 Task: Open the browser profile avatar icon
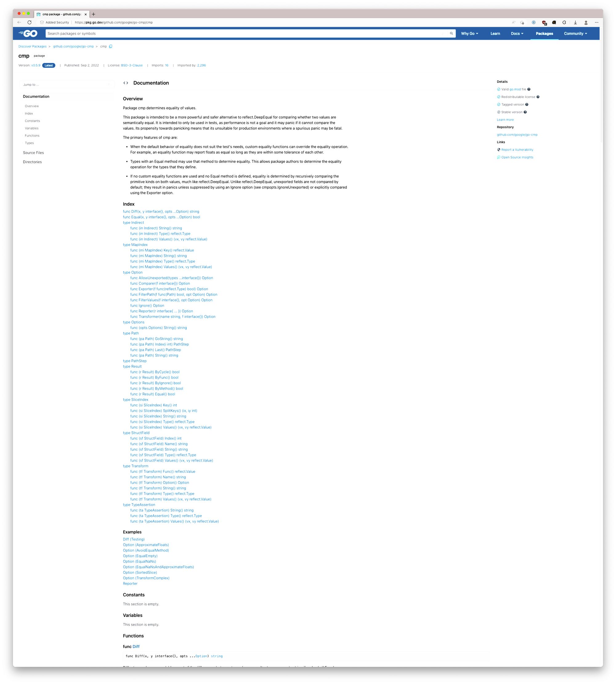[586, 22]
